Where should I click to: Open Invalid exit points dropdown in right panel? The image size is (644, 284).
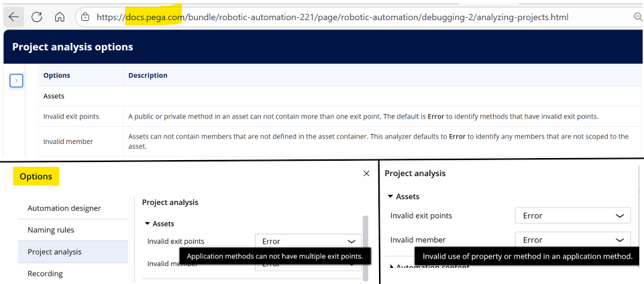coord(572,216)
